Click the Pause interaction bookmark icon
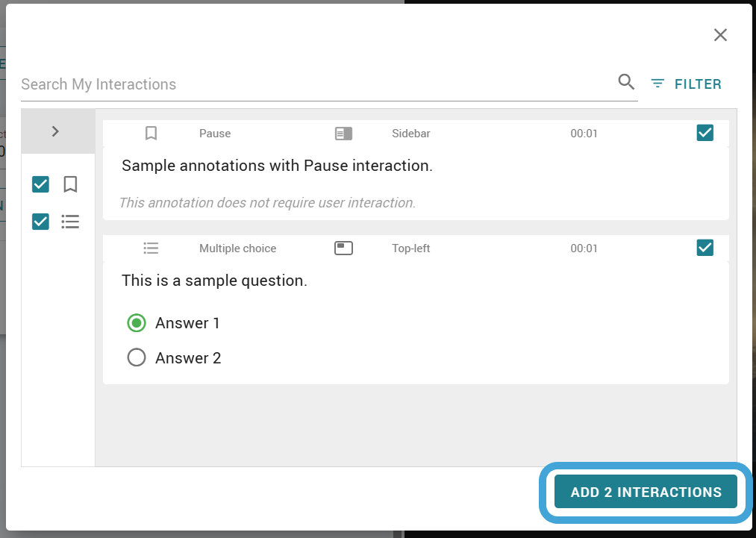Image resolution: width=756 pixels, height=538 pixels. coord(151,133)
